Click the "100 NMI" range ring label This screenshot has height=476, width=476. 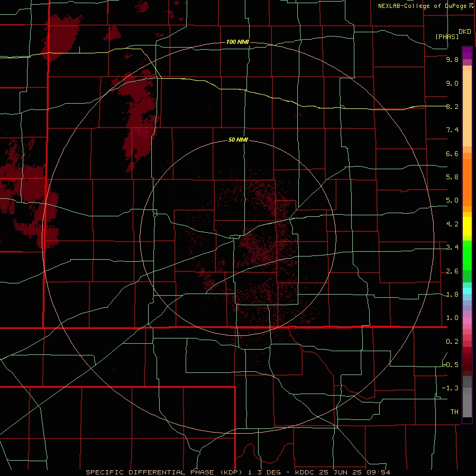coord(237,42)
